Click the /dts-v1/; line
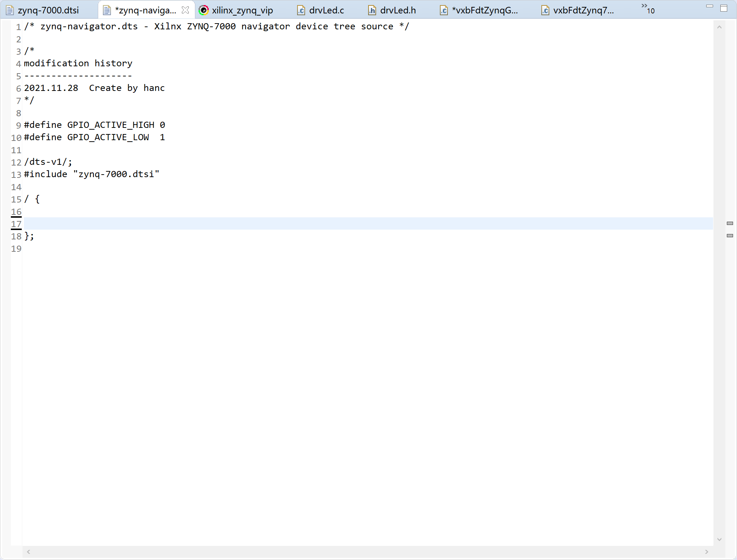The height and width of the screenshot is (560, 737). pos(48,162)
